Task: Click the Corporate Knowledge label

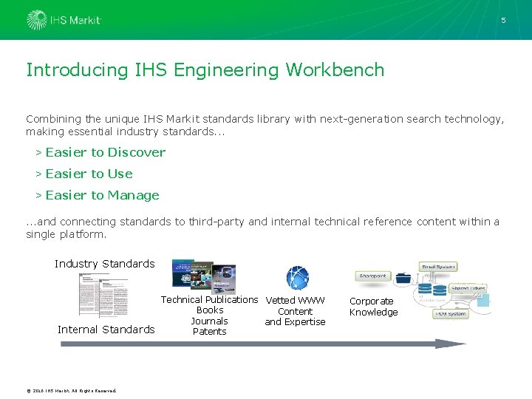Action: (x=373, y=307)
